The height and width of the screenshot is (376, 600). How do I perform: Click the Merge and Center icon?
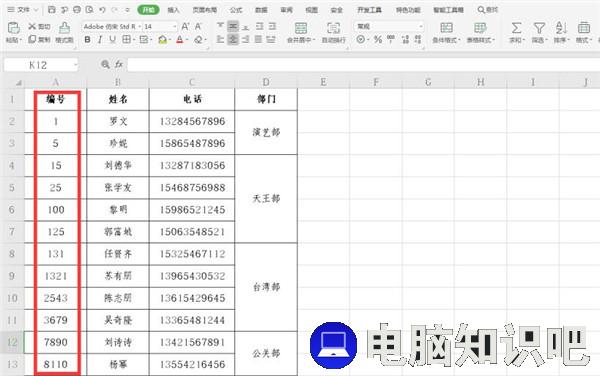point(301,28)
